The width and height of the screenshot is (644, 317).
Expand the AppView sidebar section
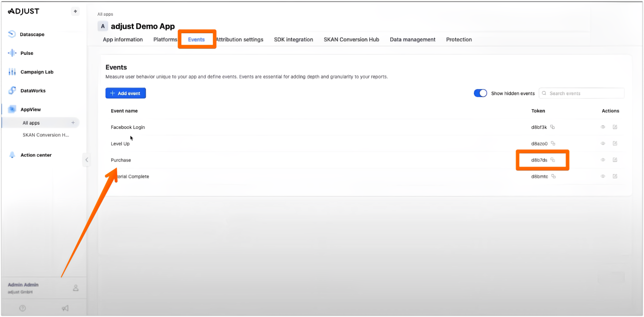30,109
